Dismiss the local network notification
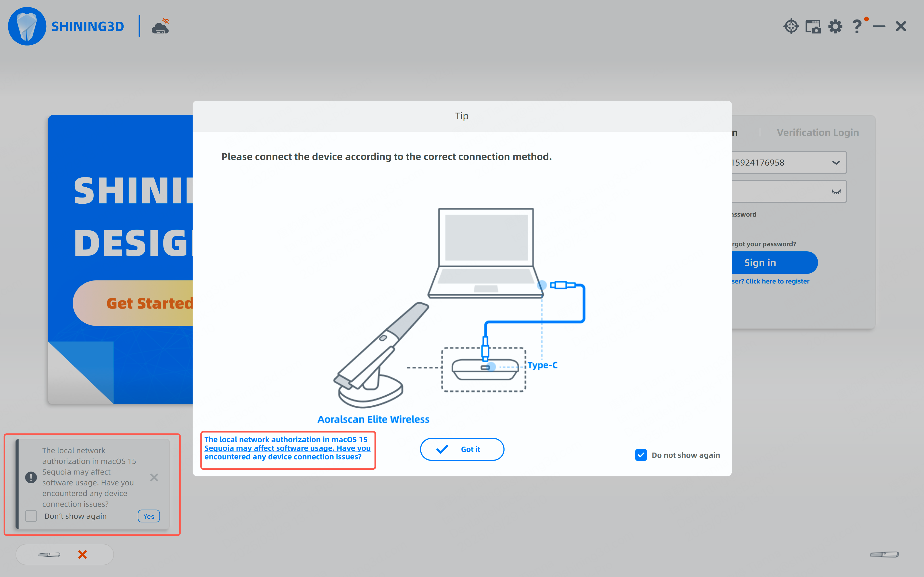 click(x=154, y=477)
